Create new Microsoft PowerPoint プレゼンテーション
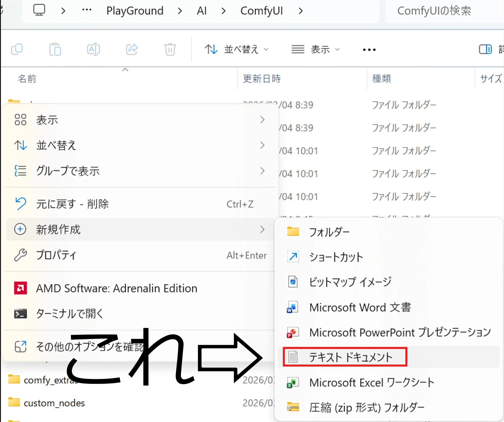This screenshot has width=504, height=422. (389, 332)
